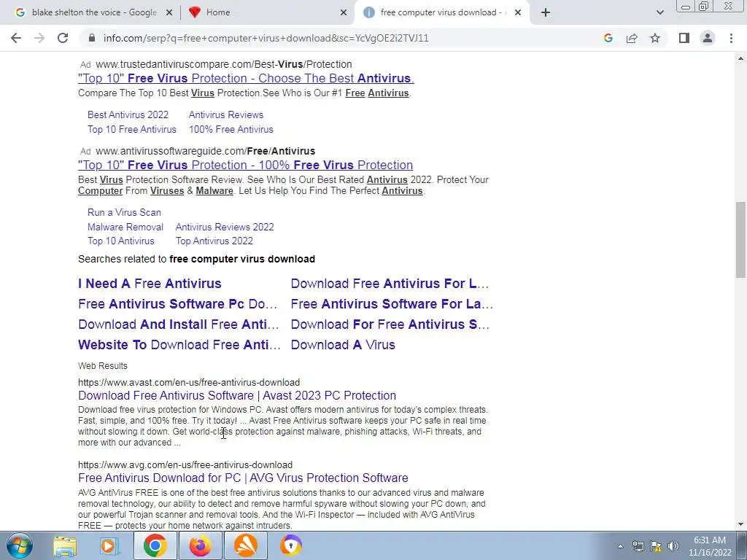Click Malware Removal link
This screenshot has width=747, height=560.
point(125,227)
